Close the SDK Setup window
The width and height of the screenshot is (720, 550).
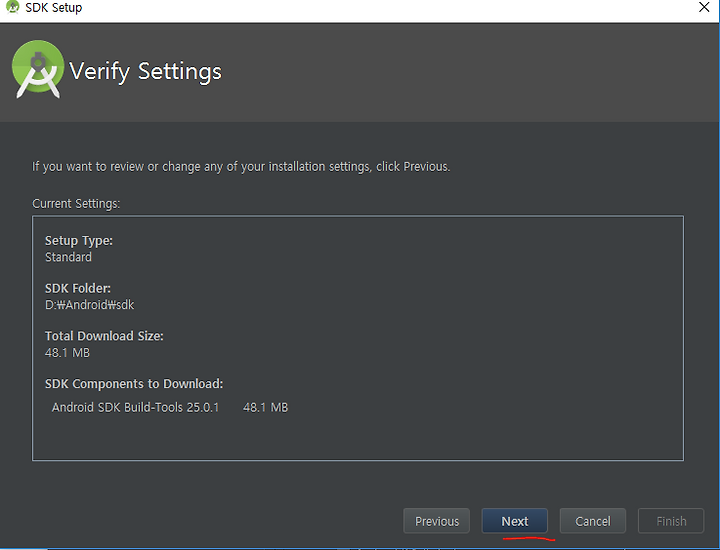tap(704, 7)
